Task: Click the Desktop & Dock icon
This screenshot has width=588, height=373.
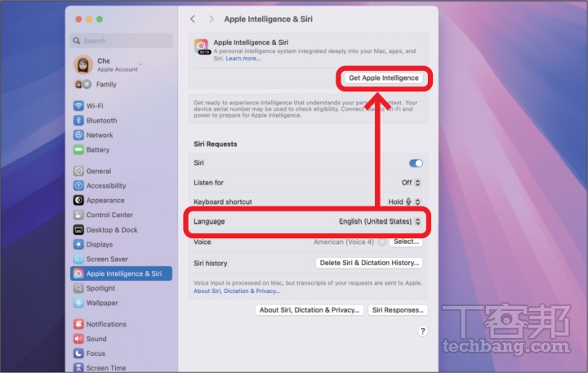Action: click(x=78, y=230)
